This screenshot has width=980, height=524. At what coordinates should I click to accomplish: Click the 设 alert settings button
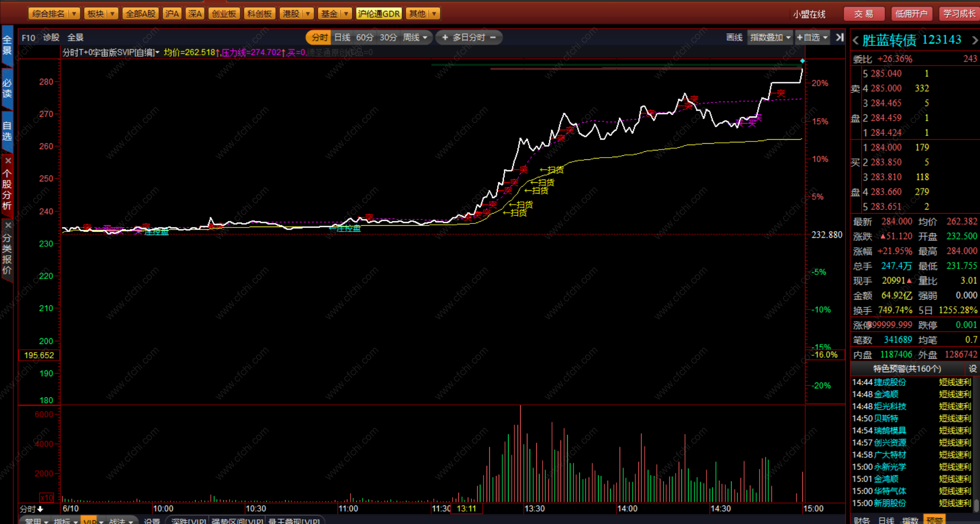[972, 369]
